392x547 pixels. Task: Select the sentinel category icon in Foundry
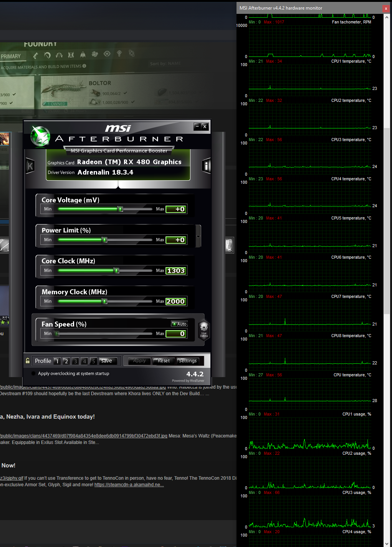pyautogui.click(x=71, y=55)
